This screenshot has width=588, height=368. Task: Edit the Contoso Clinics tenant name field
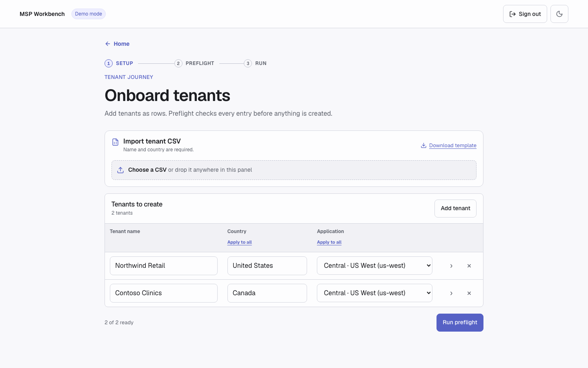coord(164,293)
